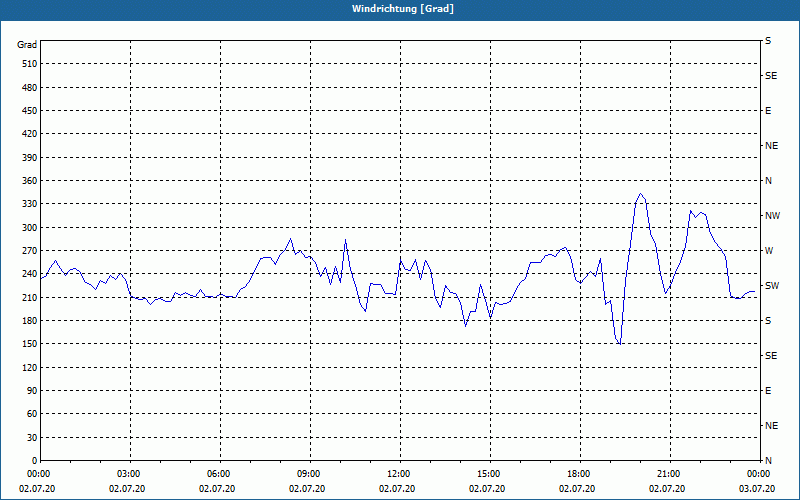Pick the 120 degree axis label
Image resolution: width=800 pixels, height=500 pixels.
click(30, 367)
